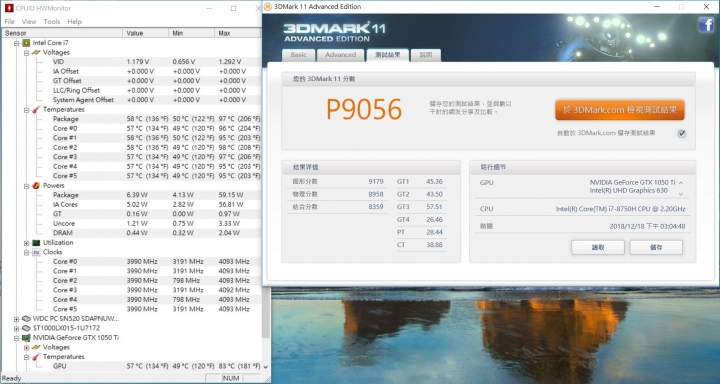The width and height of the screenshot is (720, 384).
Task: Open the Help menu in HWMonitor
Action: [x=74, y=22]
